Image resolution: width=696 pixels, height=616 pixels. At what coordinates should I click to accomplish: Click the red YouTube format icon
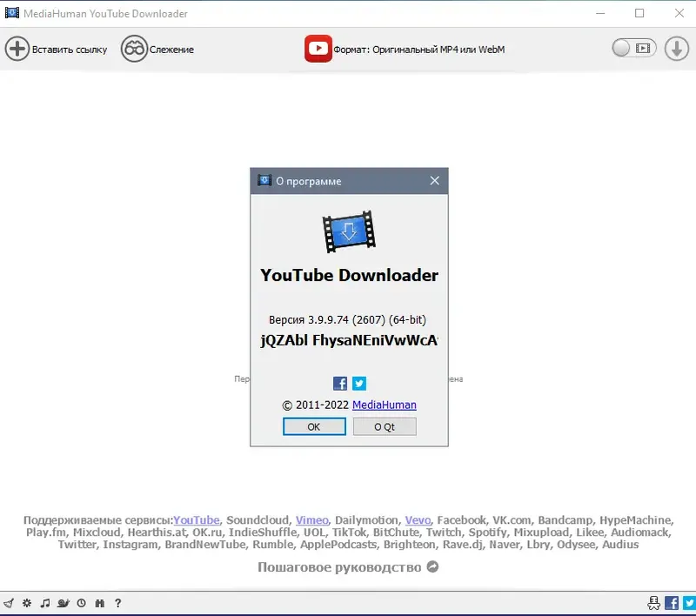[318, 49]
